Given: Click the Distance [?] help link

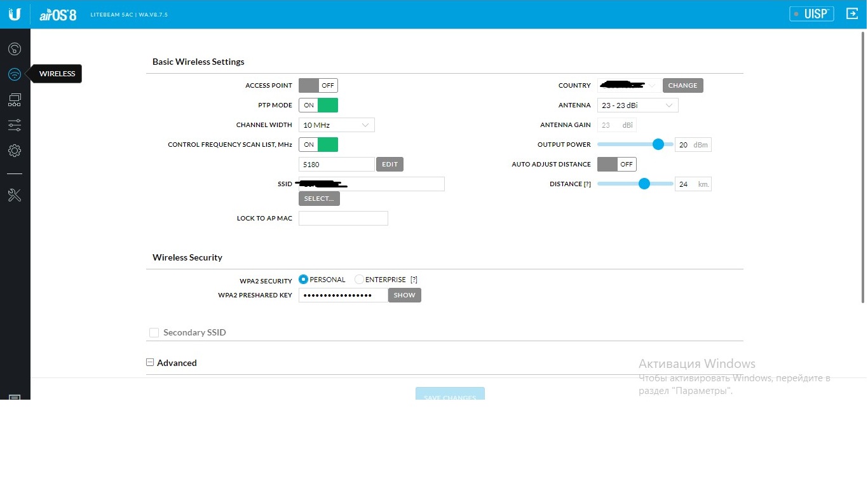Looking at the screenshot, I should [x=587, y=184].
